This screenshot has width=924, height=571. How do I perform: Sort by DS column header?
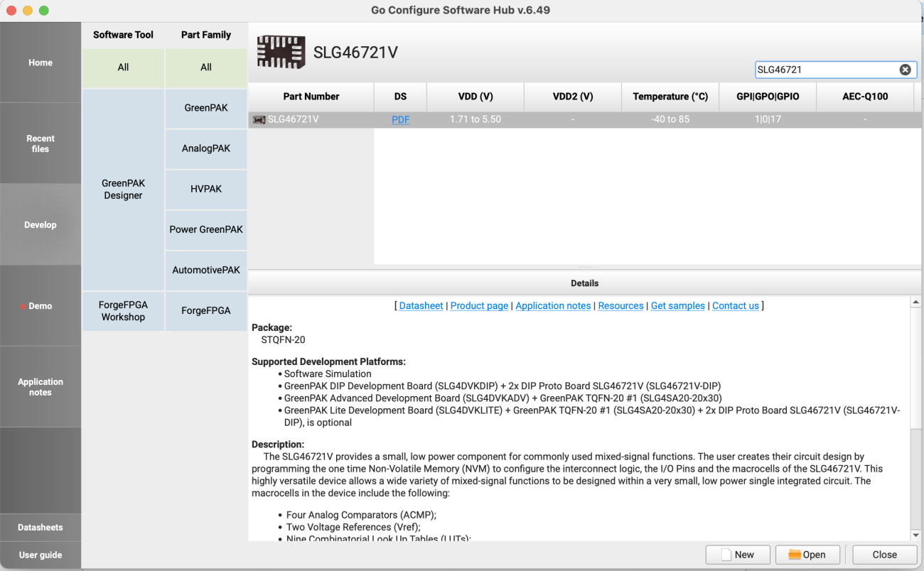(400, 97)
